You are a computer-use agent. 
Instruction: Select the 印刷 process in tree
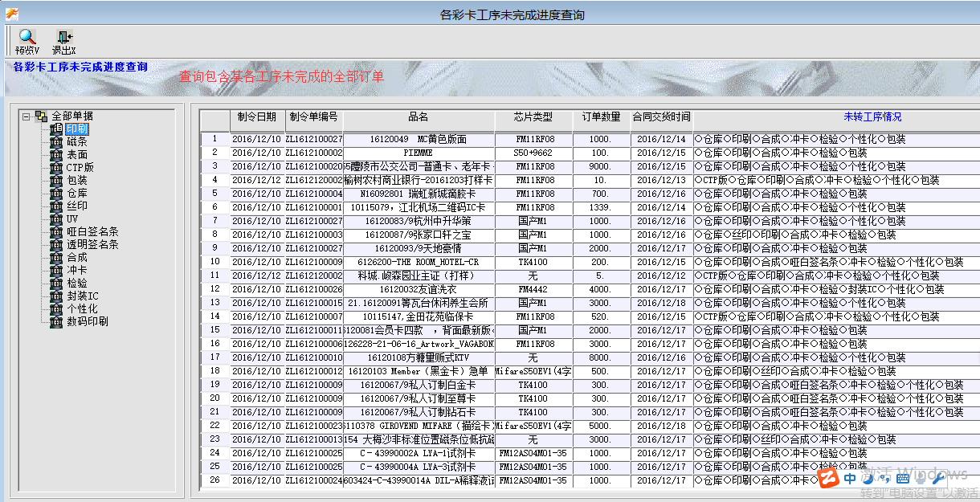pyautogui.click(x=77, y=129)
